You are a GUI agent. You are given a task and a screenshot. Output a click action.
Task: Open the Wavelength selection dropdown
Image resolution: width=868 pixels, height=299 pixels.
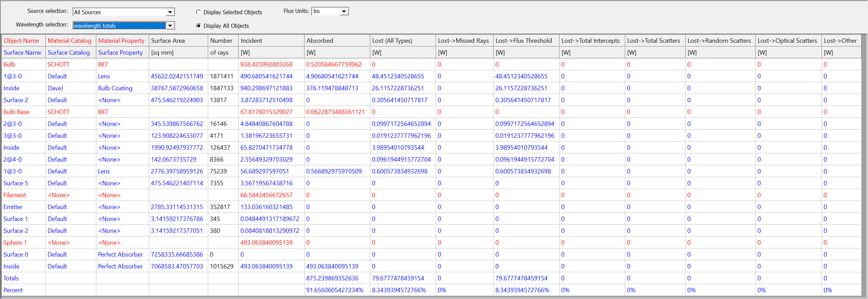pos(124,26)
